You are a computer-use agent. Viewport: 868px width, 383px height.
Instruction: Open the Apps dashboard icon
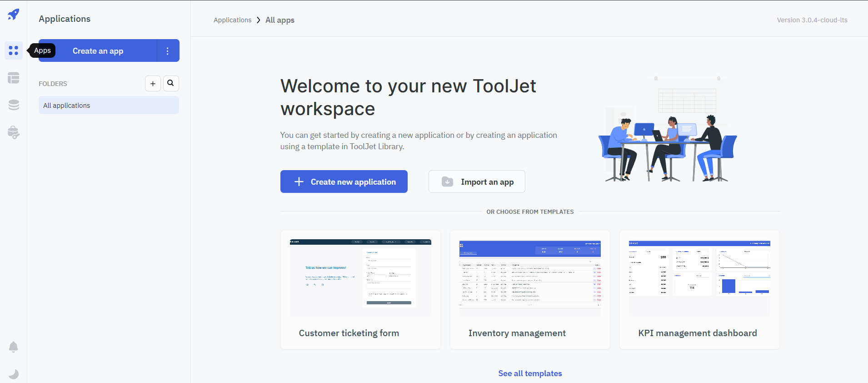click(x=14, y=50)
